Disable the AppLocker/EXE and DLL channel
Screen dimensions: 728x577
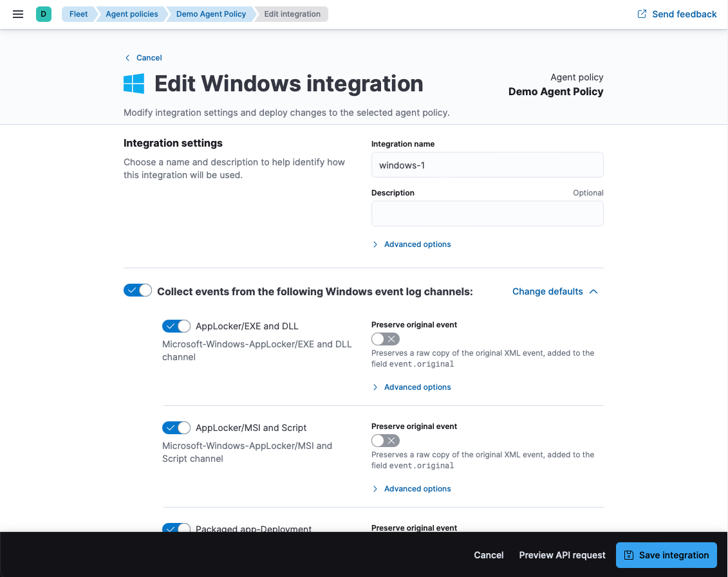(x=176, y=326)
